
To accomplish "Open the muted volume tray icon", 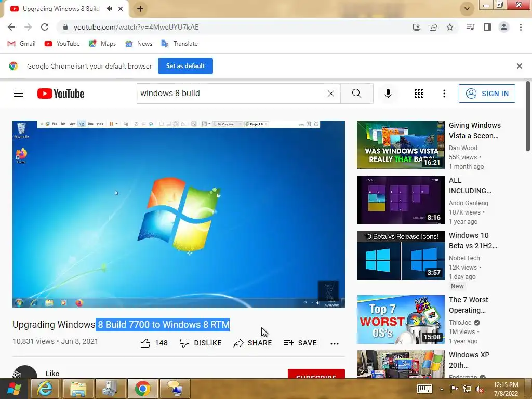I will click(x=480, y=389).
